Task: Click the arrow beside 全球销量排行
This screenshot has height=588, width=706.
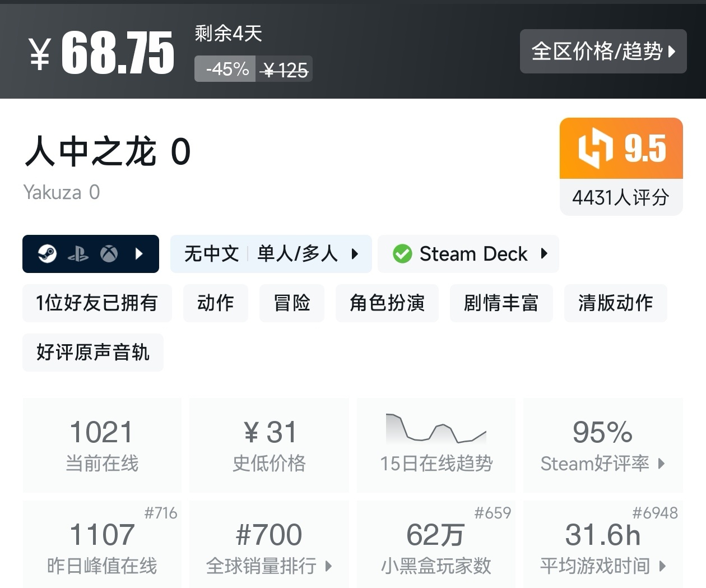Action: click(327, 566)
